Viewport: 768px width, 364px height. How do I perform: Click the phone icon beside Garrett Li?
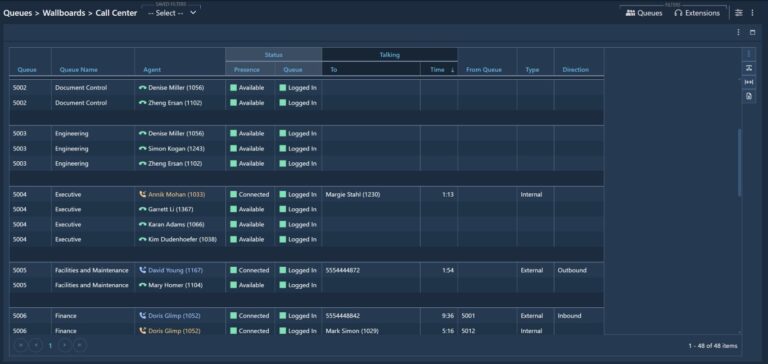coord(143,210)
